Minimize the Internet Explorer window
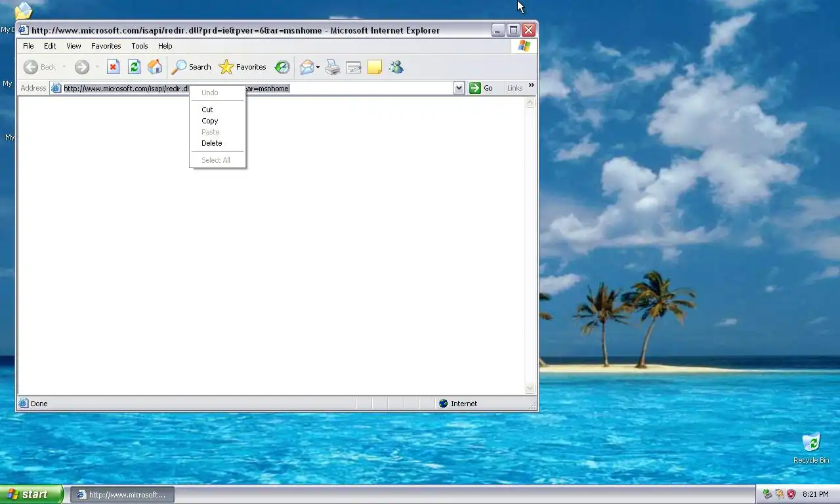840x504 pixels. [x=499, y=30]
